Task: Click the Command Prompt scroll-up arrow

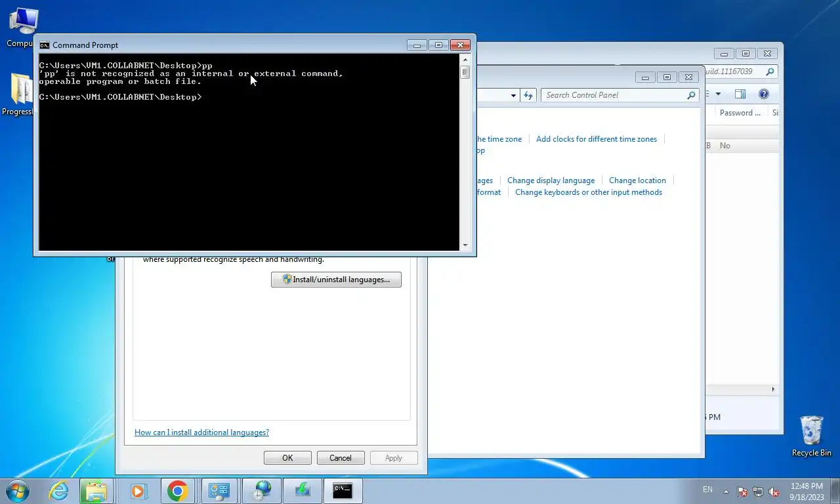Action: [x=465, y=58]
